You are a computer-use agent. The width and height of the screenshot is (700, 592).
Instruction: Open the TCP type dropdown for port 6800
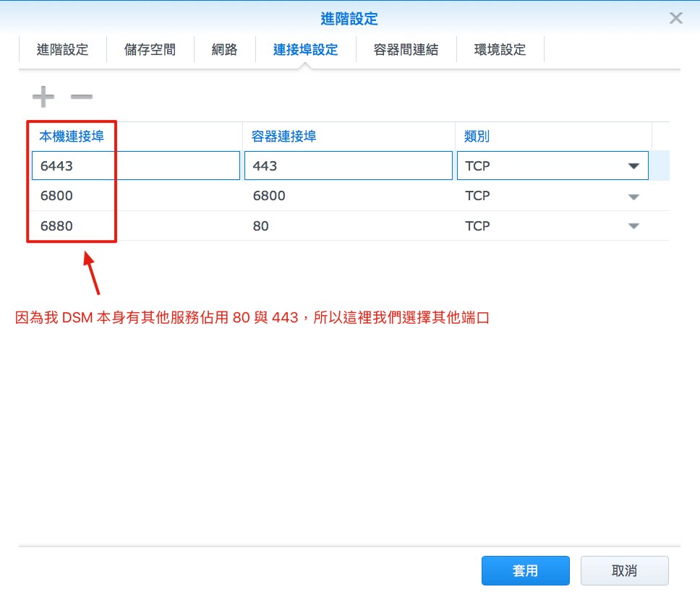click(x=634, y=196)
